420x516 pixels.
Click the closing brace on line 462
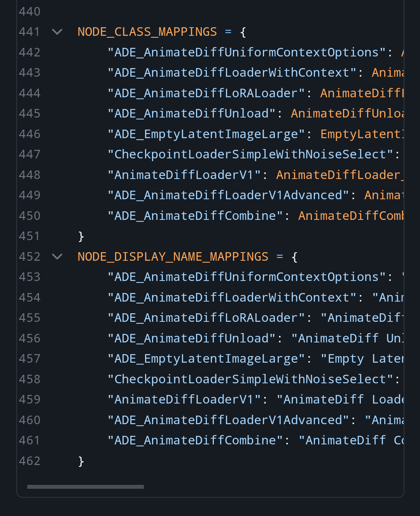[81, 460]
